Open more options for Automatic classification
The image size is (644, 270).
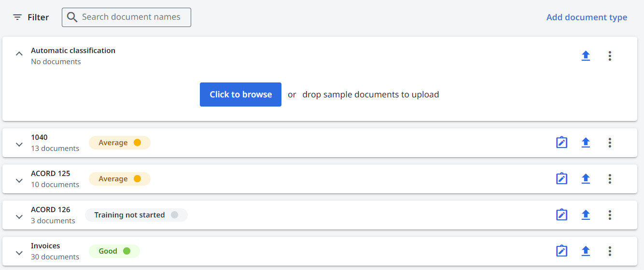point(610,56)
